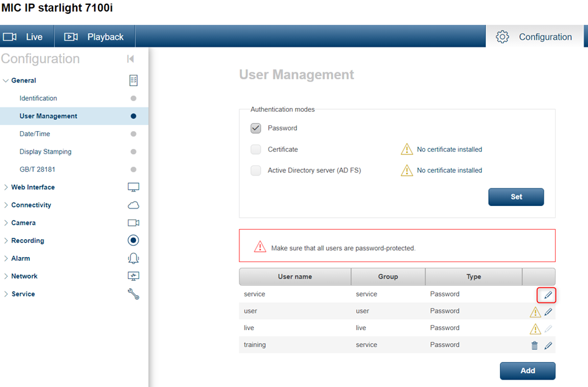
Task: Tick the Active Directory server (AD FS) checkbox
Action: click(x=256, y=170)
